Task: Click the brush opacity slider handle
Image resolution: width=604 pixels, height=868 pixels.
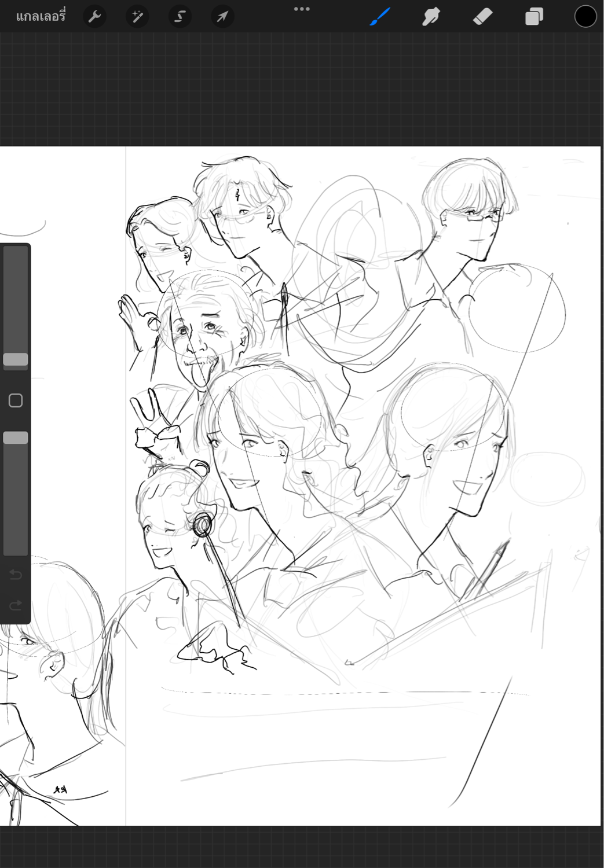Action: click(x=16, y=438)
